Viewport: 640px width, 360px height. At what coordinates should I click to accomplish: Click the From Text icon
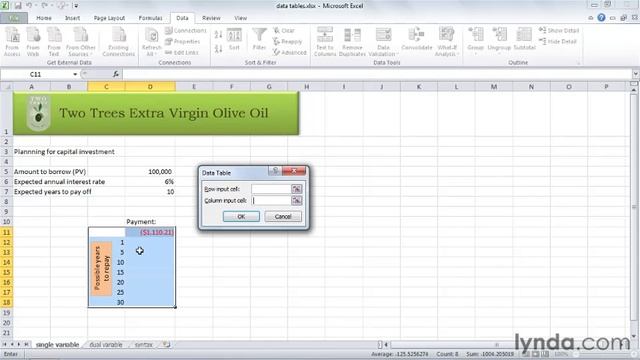pyautogui.click(x=54, y=42)
